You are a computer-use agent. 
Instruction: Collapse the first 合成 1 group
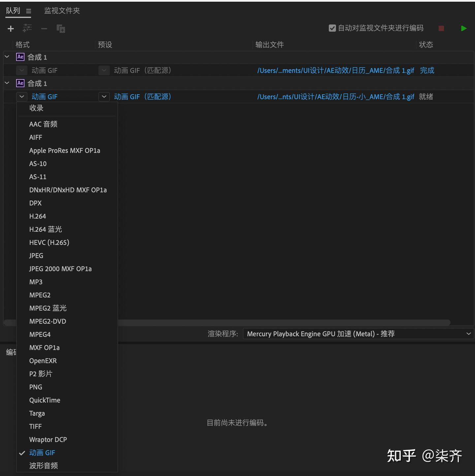(x=7, y=57)
